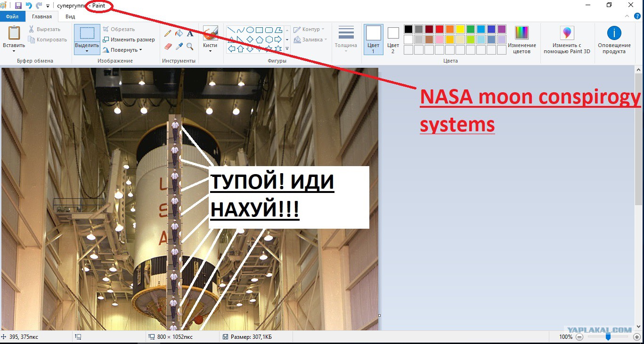Zoom in with the plus button
Image resolution: width=644 pixels, height=344 pixels.
click(636, 337)
